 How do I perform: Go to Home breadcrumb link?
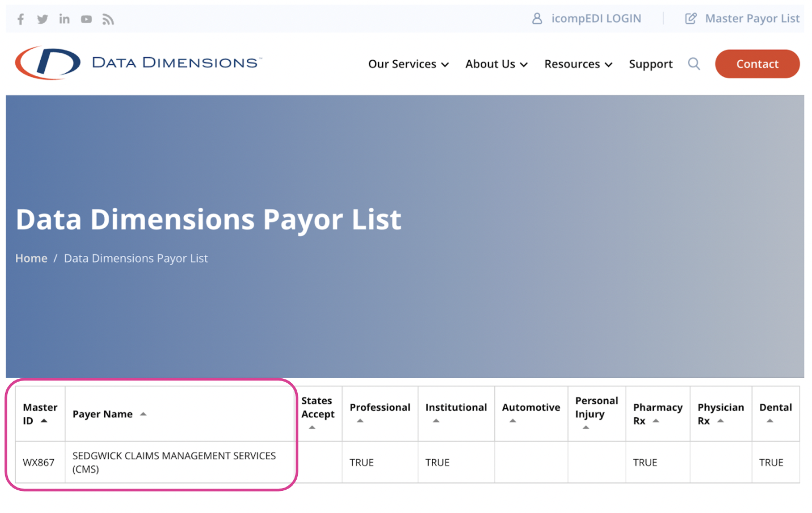31,258
